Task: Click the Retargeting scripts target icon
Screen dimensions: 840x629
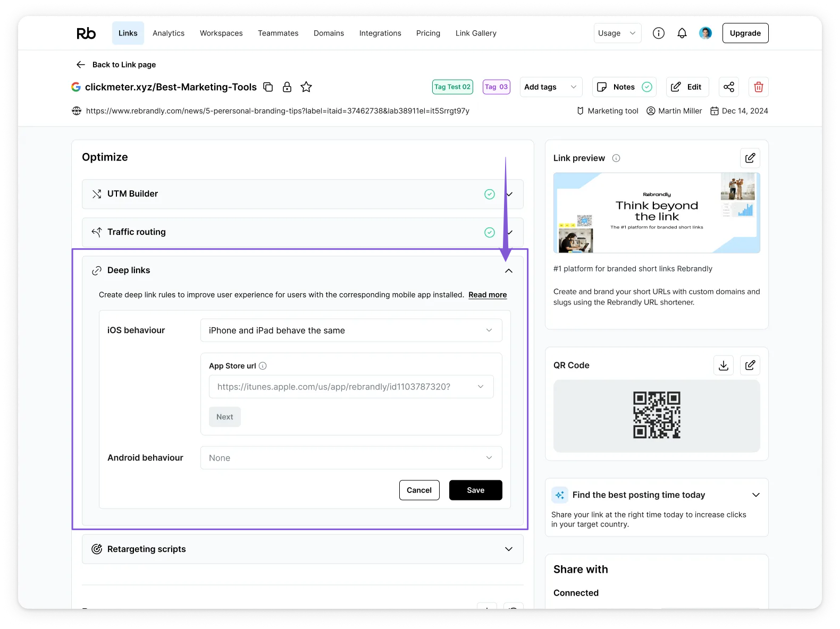Action: 97,549
